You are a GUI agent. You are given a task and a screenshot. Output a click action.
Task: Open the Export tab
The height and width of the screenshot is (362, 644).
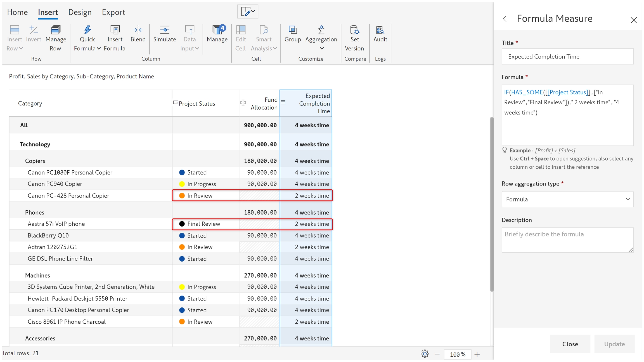point(113,12)
